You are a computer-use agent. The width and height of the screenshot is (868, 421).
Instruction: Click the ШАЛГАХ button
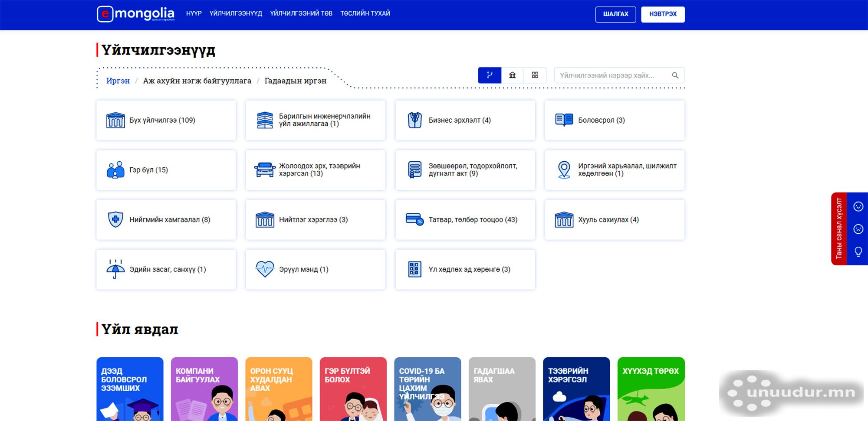tap(615, 14)
